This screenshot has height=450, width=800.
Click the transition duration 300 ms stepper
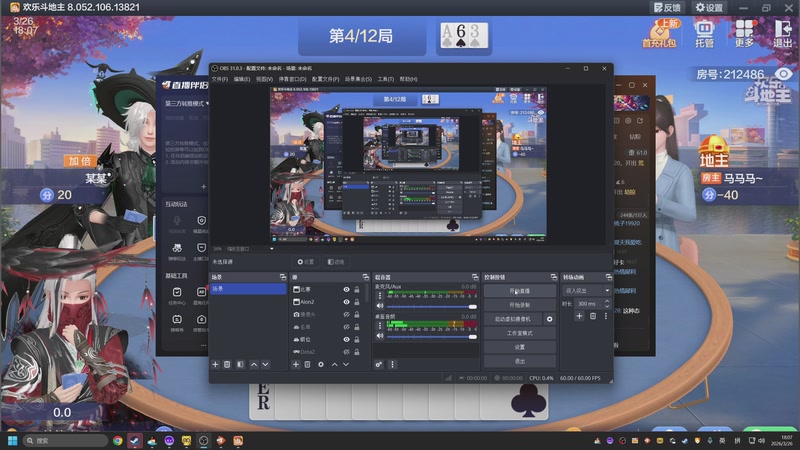(x=607, y=304)
